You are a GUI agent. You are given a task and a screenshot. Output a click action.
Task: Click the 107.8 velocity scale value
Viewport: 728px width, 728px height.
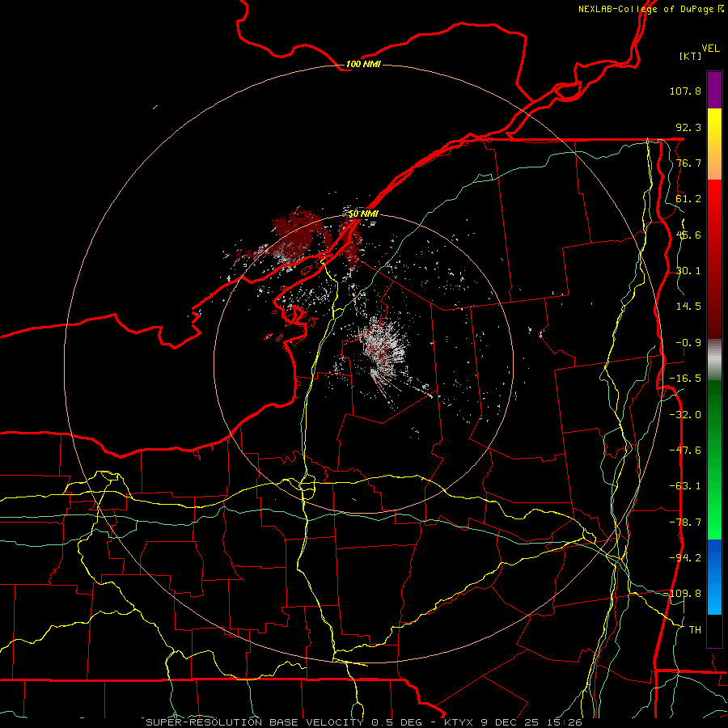point(685,91)
